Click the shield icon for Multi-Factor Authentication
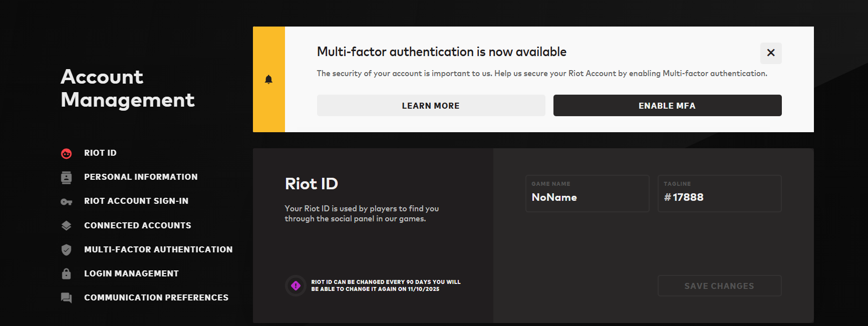The width and height of the screenshot is (868, 326). tap(66, 250)
